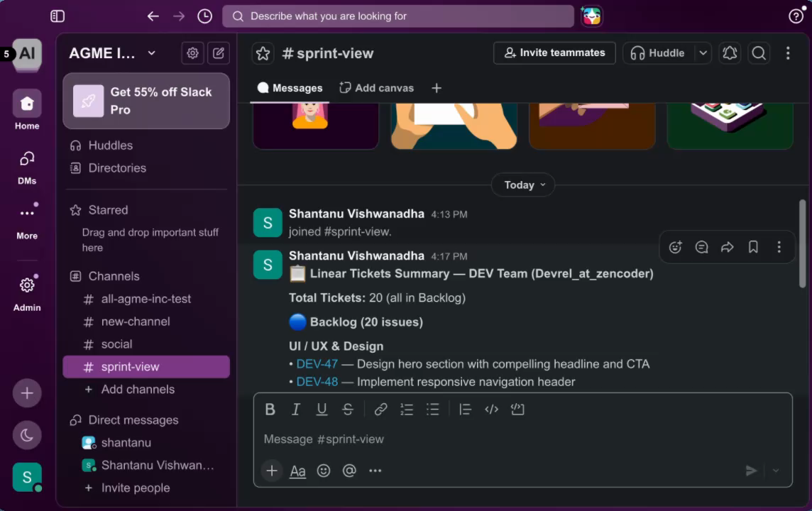
Task: Toggle strikethrough formatting
Action: point(348,410)
